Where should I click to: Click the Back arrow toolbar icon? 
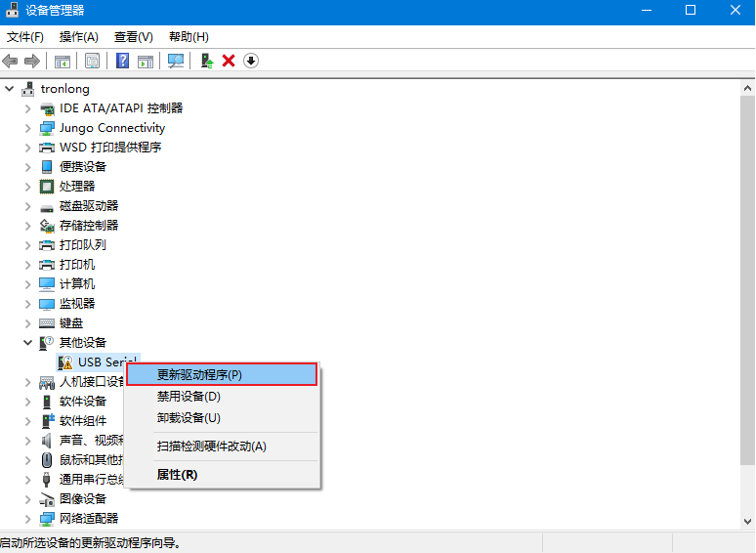pos(10,62)
